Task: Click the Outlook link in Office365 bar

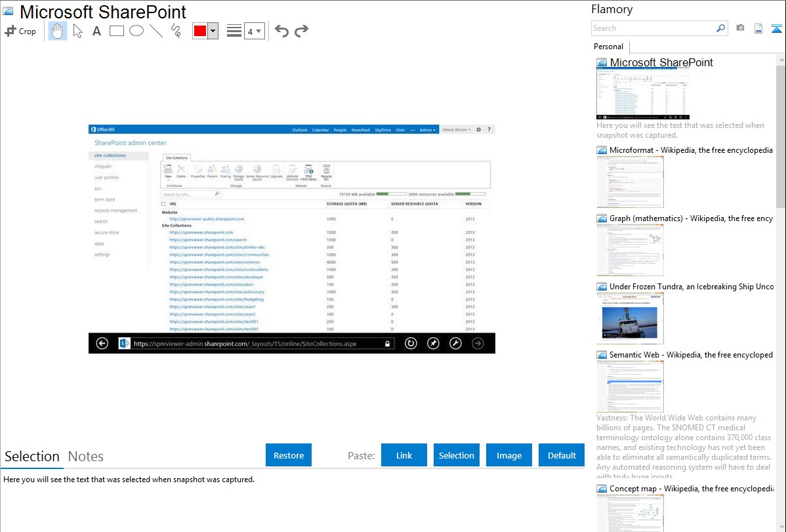Action: tap(300, 130)
